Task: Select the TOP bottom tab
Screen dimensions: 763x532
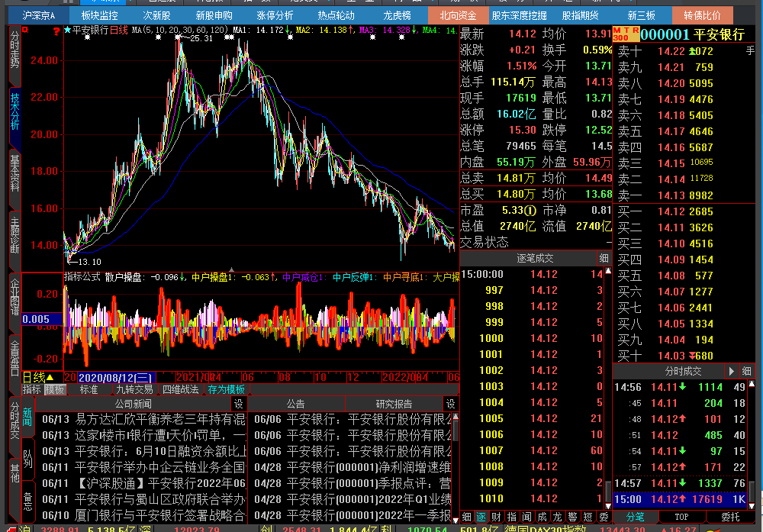Action: pyautogui.click(x=681, y=517)
